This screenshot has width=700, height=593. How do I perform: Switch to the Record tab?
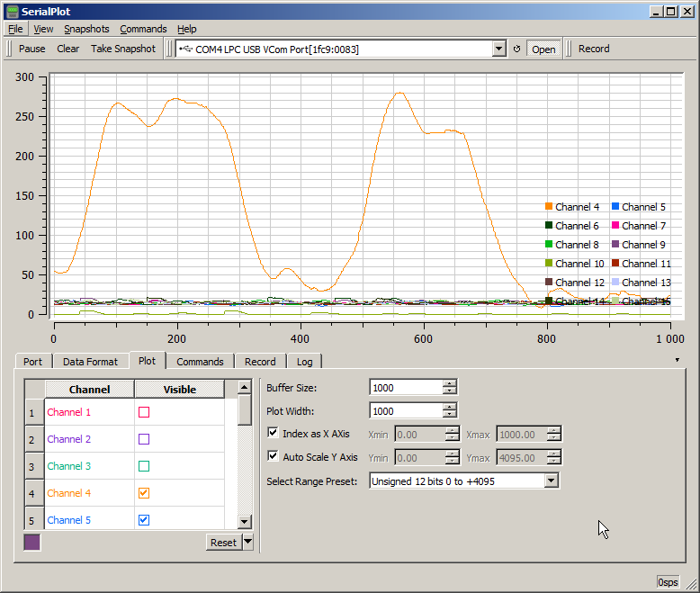pyautogui.click(x=260, y=361)
